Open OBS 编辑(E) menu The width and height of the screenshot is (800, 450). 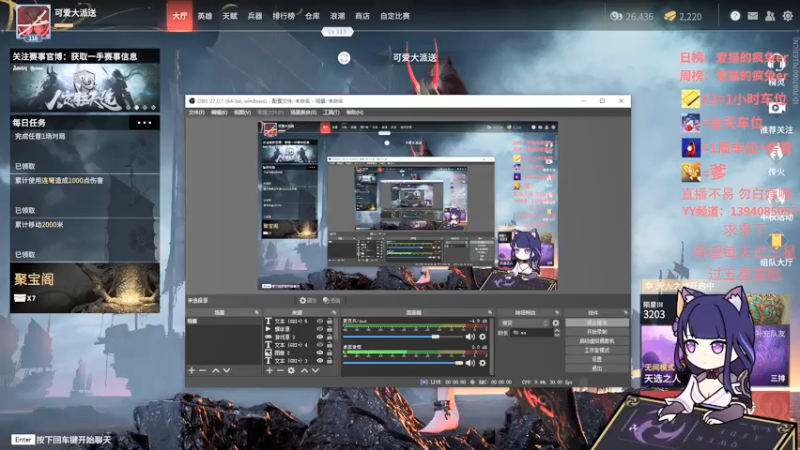click(x=219, y=112)
